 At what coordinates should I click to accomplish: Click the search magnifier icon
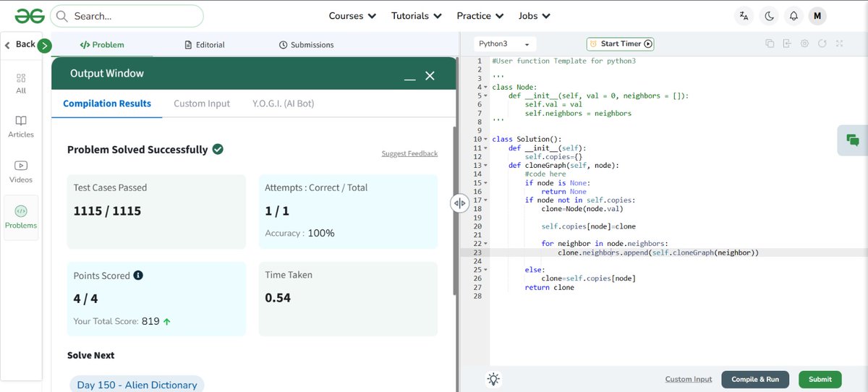[x=61, y=16]
